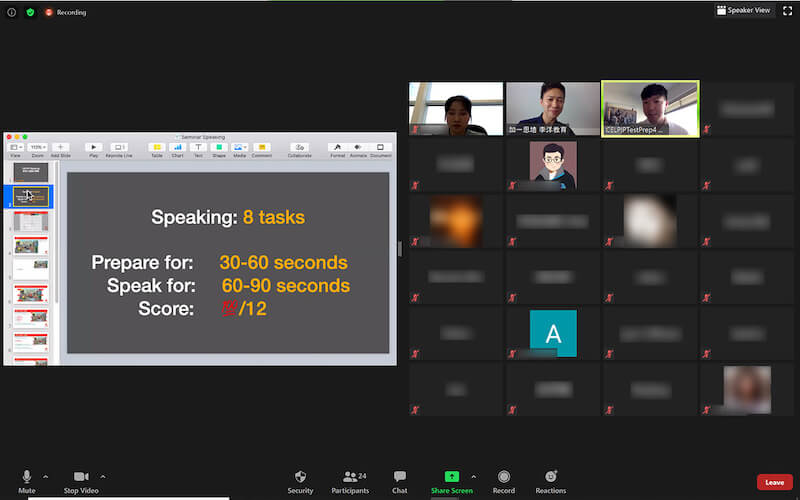Image resolution: width=800 pixels, height=500 pixels.
Task: Open the Reactions emoji picker
Action: click(x=550, y=477)
